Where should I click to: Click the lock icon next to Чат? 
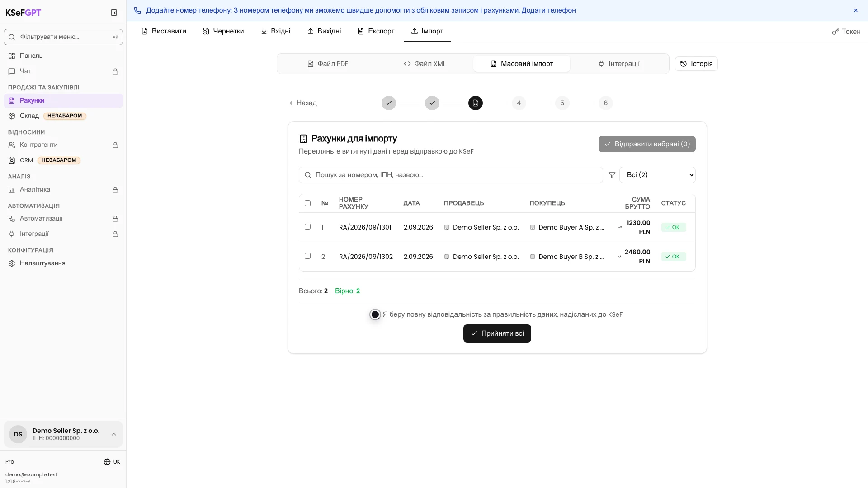tap(115, 71)
